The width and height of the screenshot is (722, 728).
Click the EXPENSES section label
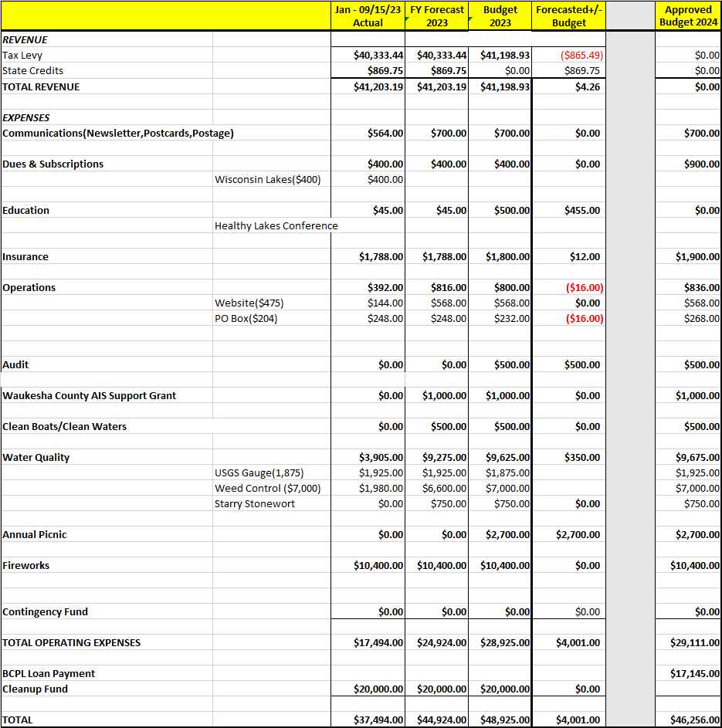pyautogui.click(x=26, y=118)
